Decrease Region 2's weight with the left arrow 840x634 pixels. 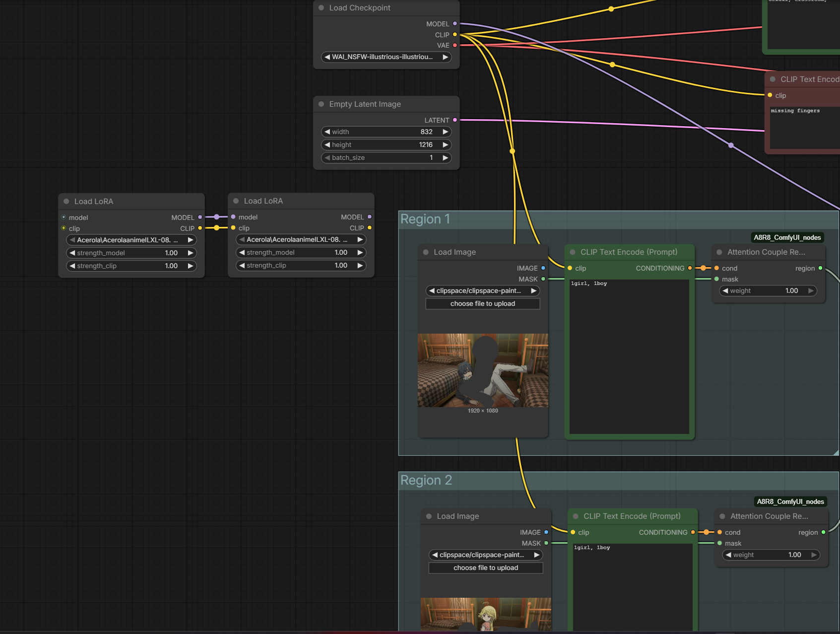click(x=728, y=555)
